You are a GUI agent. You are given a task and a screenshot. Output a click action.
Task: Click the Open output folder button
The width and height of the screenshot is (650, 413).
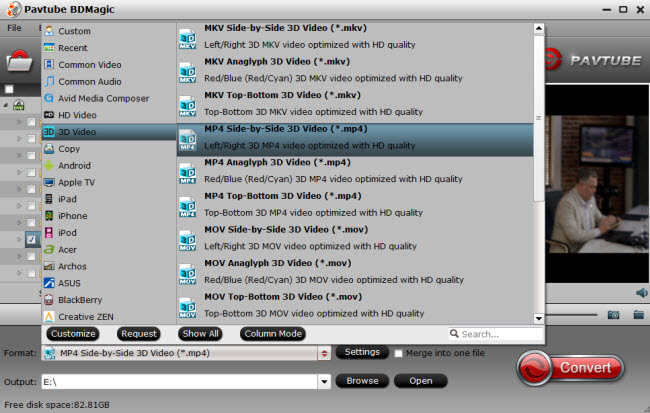pos(421,381)
